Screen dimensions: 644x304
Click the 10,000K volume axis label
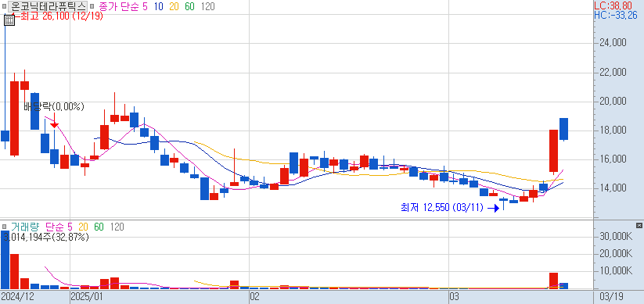[615, 270]
